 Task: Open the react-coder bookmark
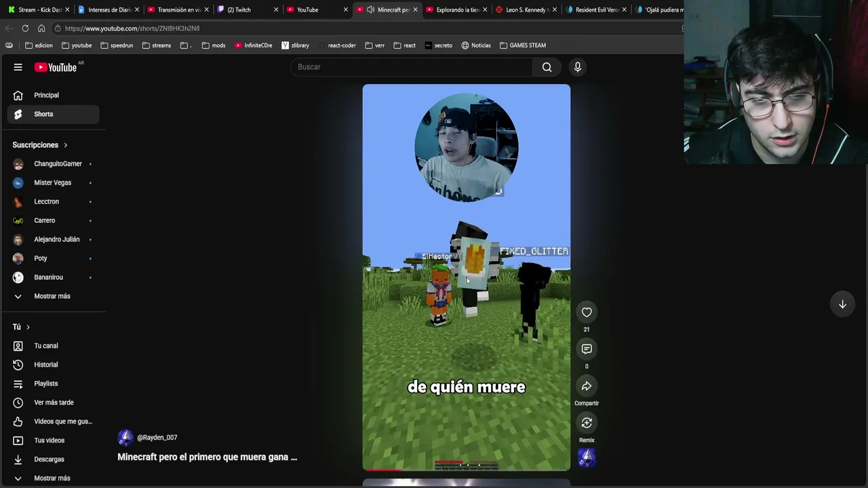click(337, 45)
